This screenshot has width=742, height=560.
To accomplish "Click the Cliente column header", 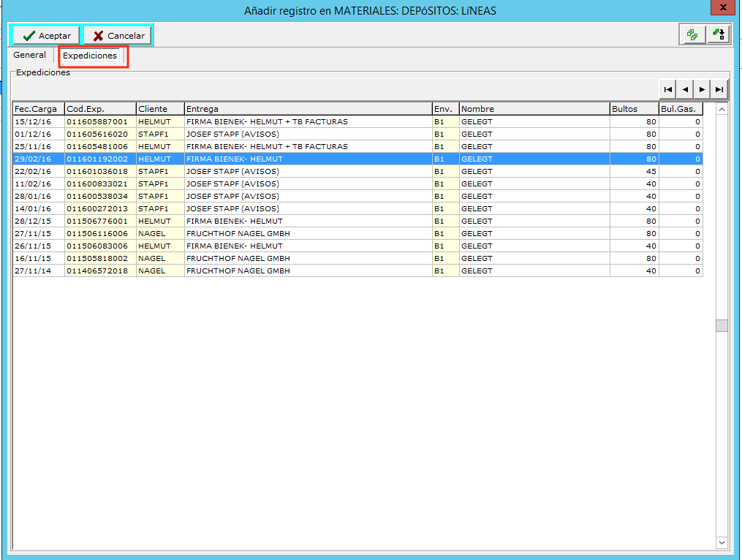I will click(159, 109).
